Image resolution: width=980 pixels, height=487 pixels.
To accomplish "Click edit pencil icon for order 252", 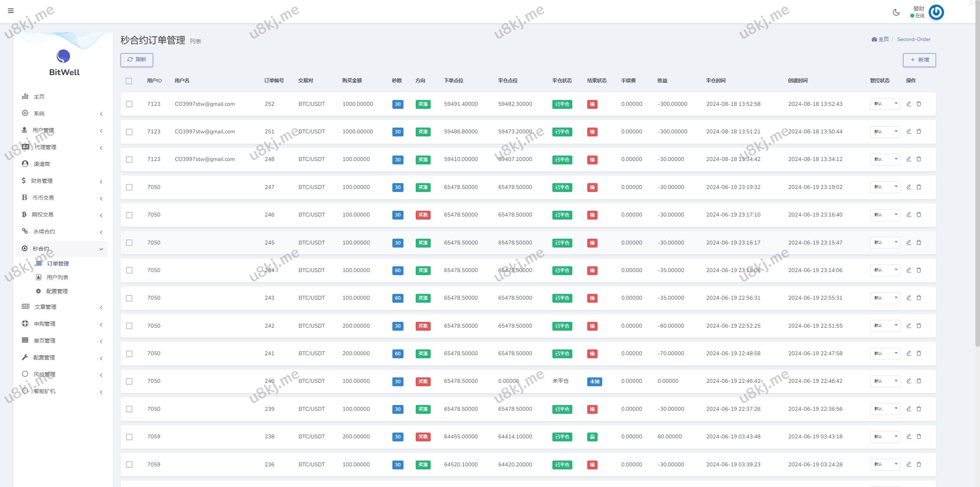I will 908,104.
